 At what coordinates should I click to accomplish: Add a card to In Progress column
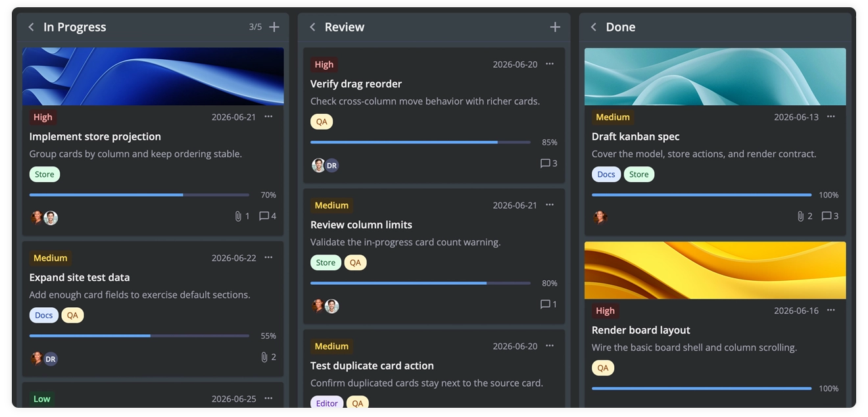[x=274, y=27]
